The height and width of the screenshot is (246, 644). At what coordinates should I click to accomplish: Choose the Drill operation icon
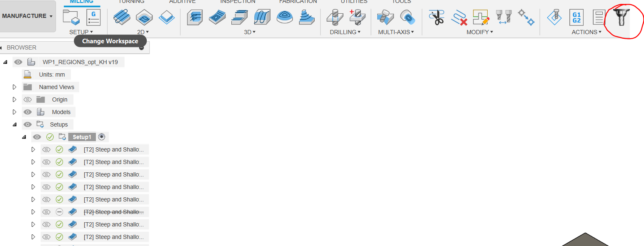tap(335, 17)
